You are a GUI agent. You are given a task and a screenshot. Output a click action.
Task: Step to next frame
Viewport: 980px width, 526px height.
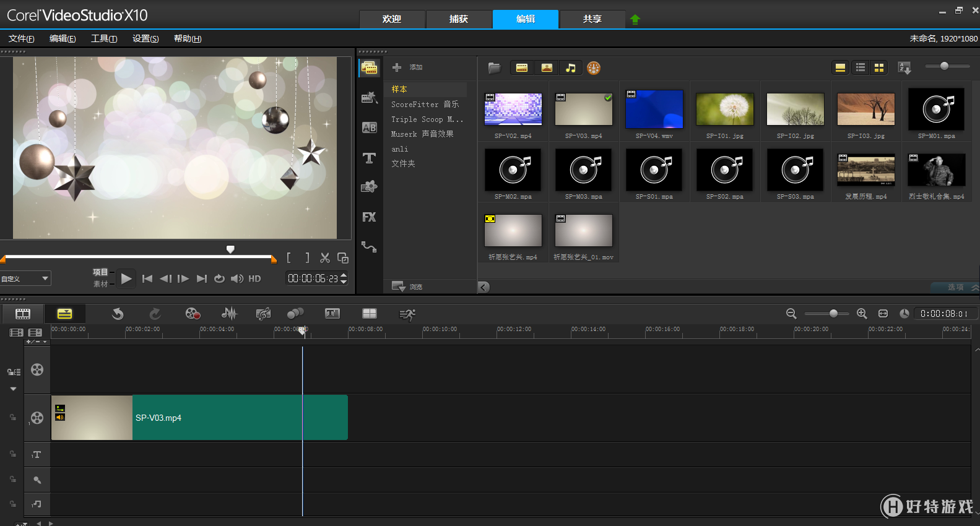[183, 278]
